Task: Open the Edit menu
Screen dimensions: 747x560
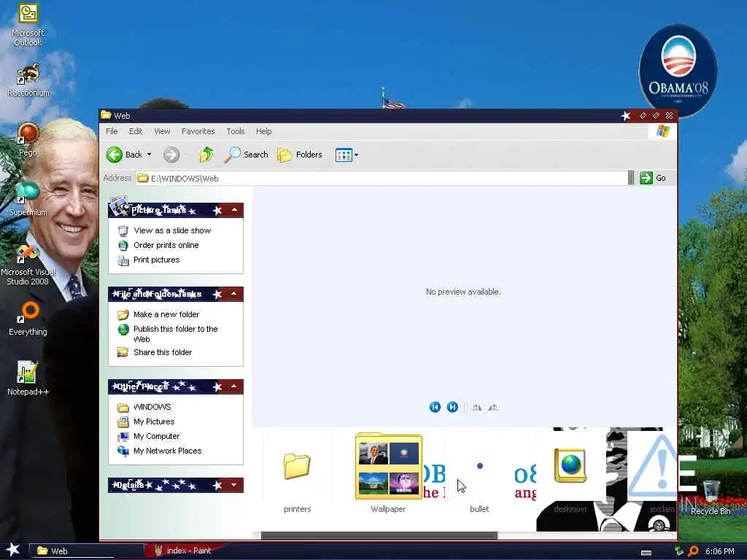Action: click(136, 131)
